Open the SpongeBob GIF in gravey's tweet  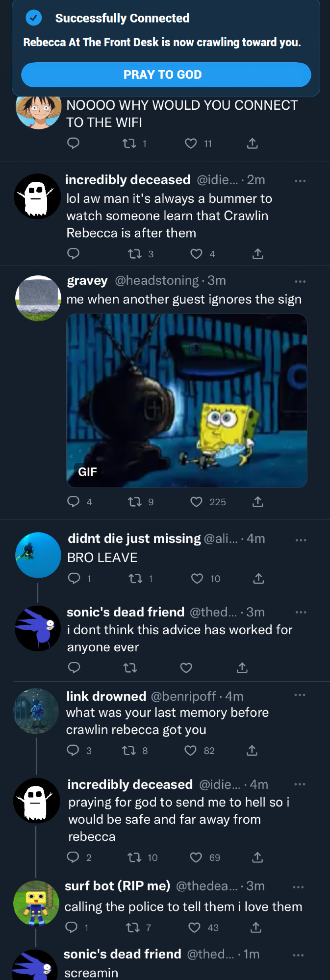[187, 401]
